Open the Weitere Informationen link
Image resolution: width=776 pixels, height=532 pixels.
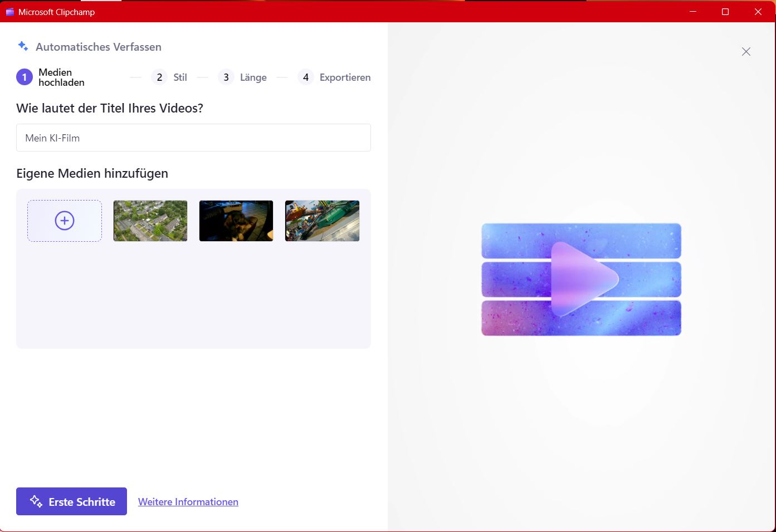pyautogui.click(x=188, y=502)
